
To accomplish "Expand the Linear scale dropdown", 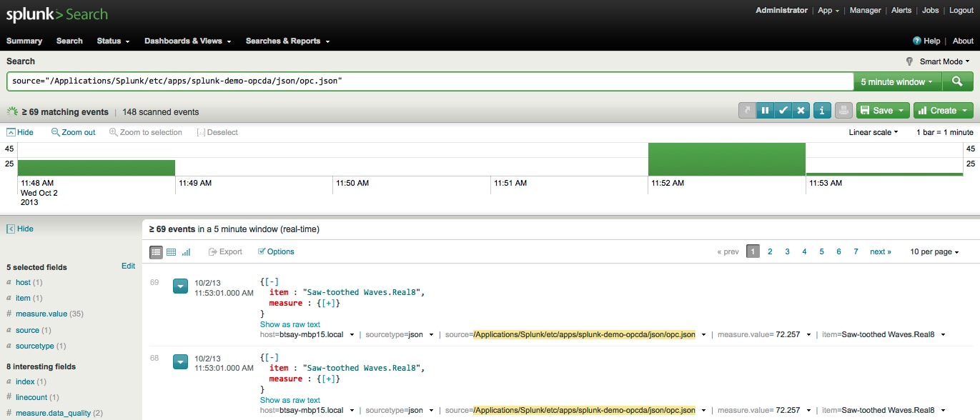I will click(873, 132).
